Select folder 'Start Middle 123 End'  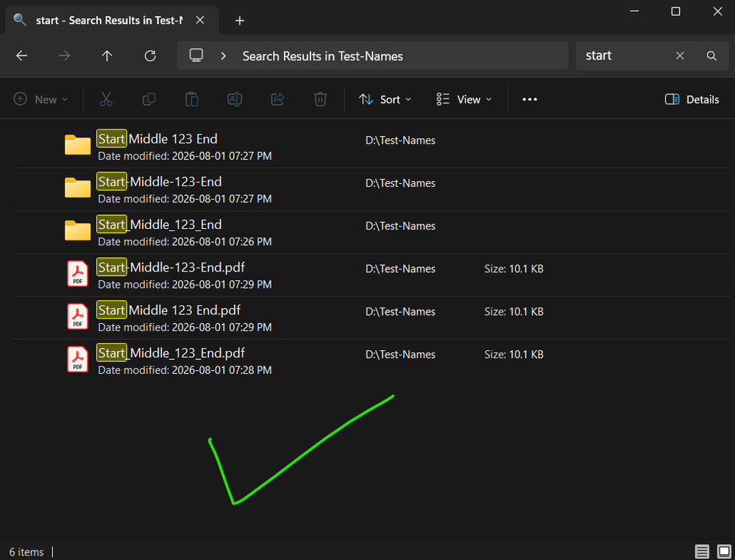click(372, 146)
